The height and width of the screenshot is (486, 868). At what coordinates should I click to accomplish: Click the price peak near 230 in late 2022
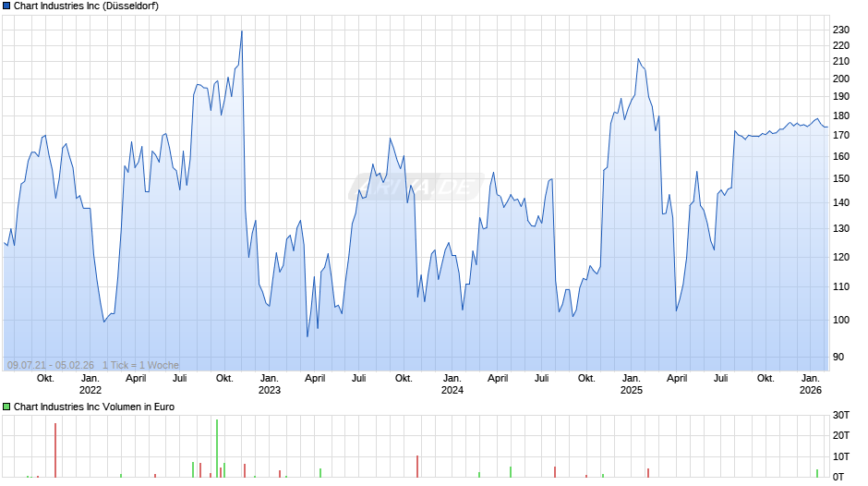[x=242, y=31]
